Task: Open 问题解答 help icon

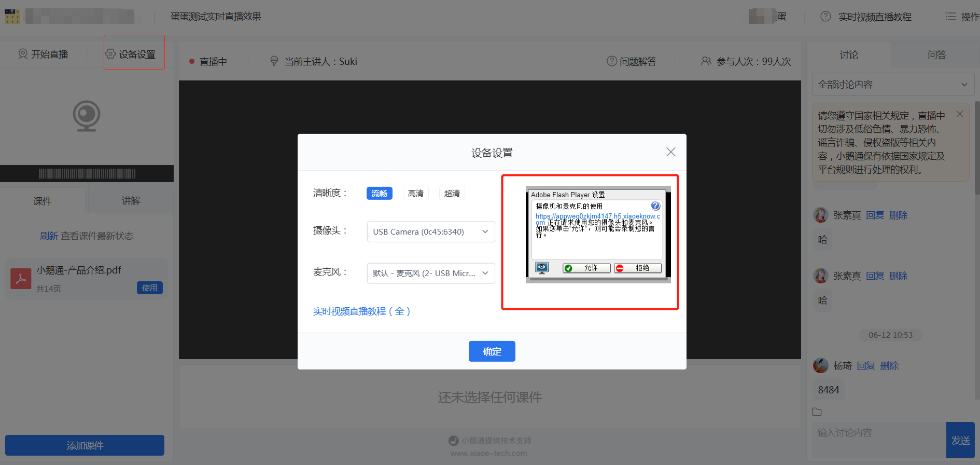Action: point(612,61)
